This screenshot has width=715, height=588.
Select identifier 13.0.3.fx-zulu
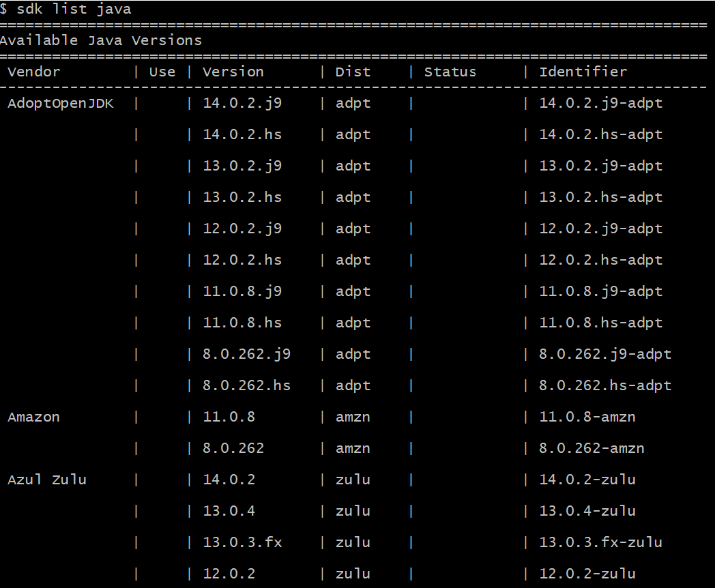pos(601,542)
